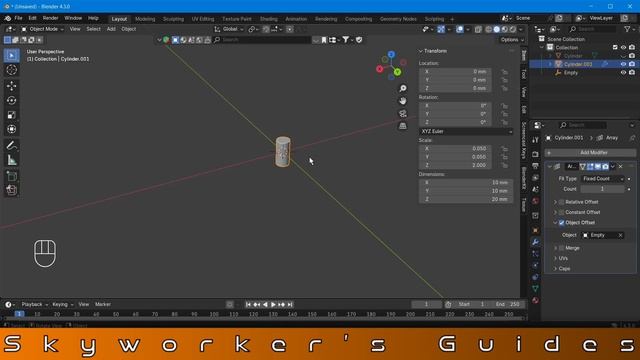Open the viewport Add menu

pyautogui.click(x=111, y=29)
